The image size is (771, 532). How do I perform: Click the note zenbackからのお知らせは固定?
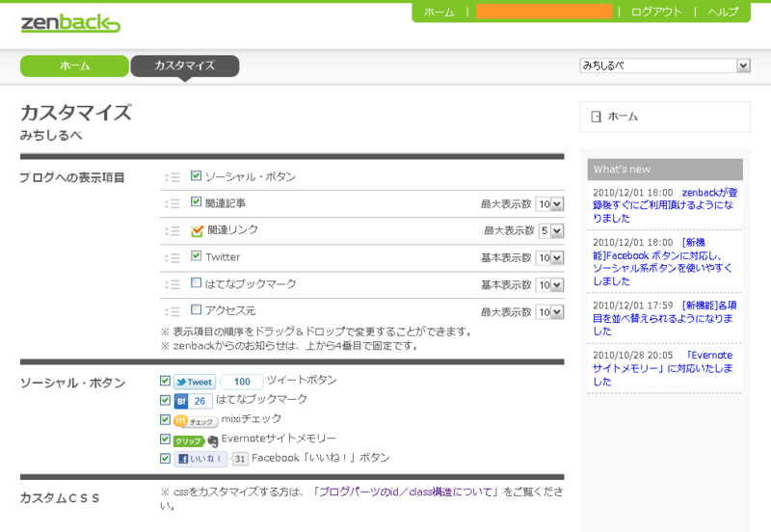coord(290,346)
